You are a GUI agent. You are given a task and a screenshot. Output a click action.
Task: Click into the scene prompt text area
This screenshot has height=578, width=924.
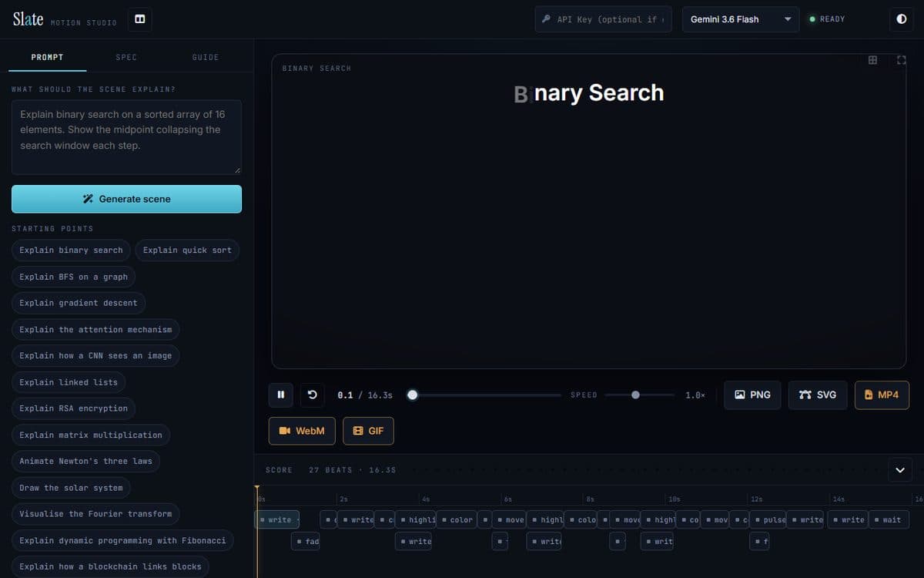click(x=126, y=137)
